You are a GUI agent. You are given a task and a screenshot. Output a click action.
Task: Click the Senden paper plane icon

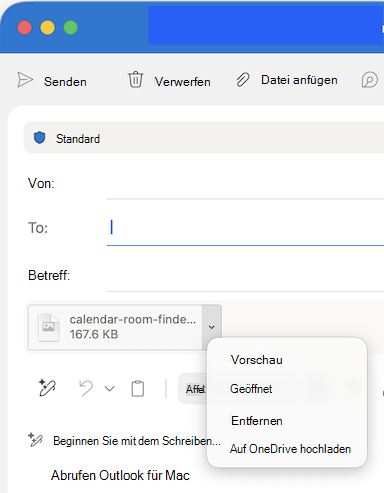[25, 80]
